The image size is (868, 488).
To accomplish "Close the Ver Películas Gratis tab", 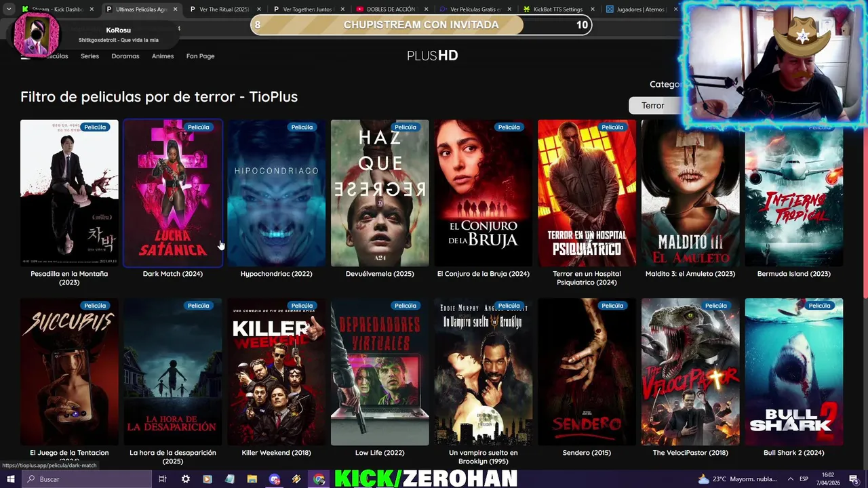I will [x=509, y=9].
